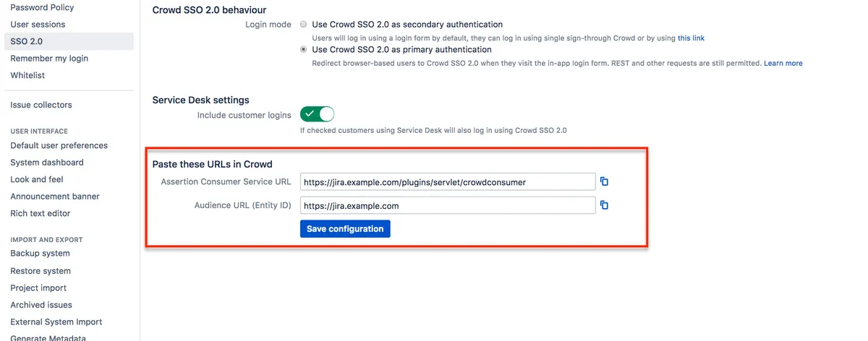This screenshot has width=868, height=341.
Task: Toggle the Include customer logins switch
Action: [318, 114]
